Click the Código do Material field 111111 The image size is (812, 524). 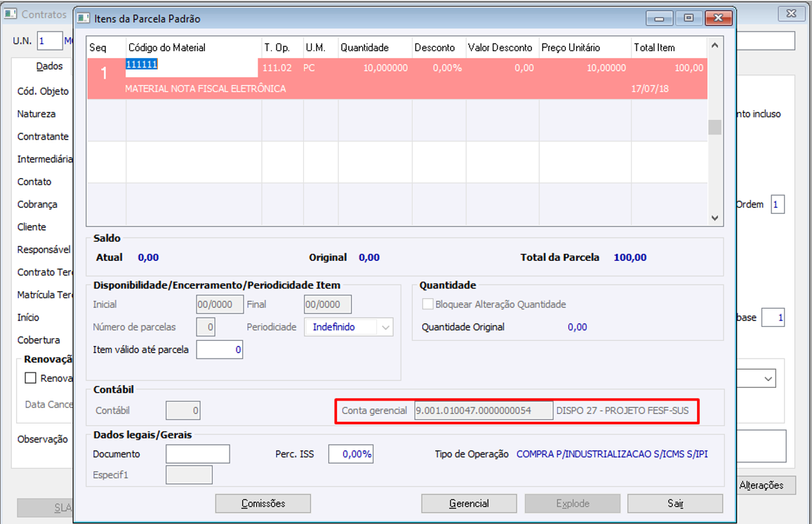click(192, 68)
